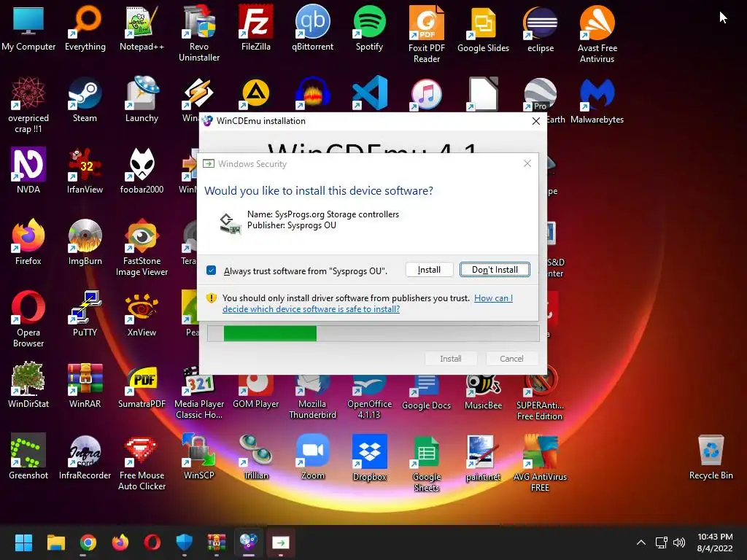Screen dimensions: 747x560
Task: Open SumatraPDF desktop icon
Action: click(142, 385)
